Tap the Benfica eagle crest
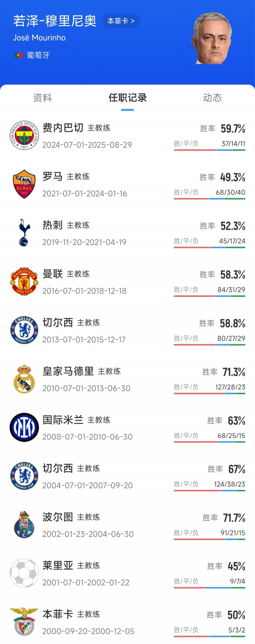The image size is (255, 644). [24, 622]
